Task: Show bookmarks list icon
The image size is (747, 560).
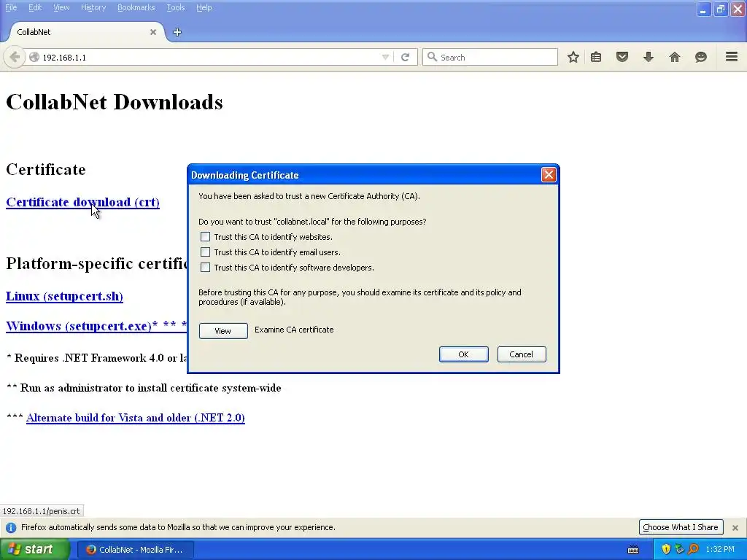Action: coord(596,57)
